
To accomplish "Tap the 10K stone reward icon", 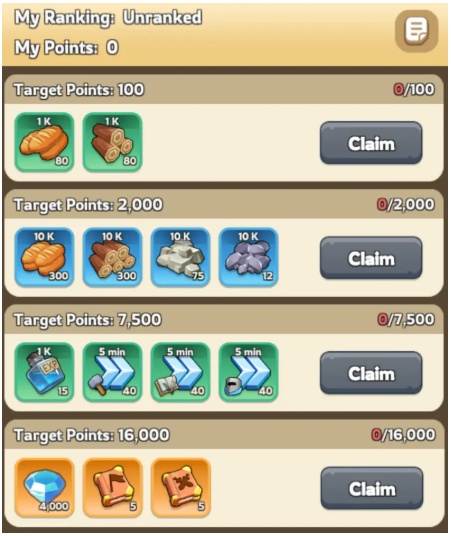I will pyautogui.click(x=181, y=257).
